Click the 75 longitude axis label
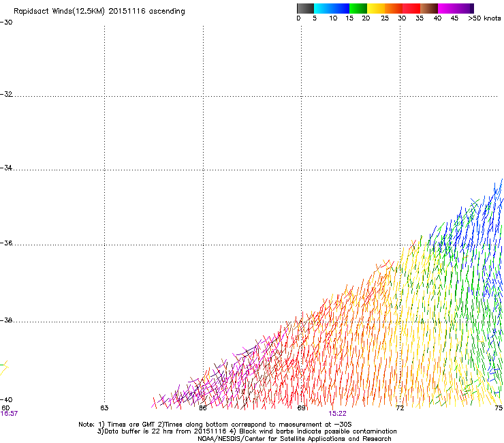Viewport: 504px width, 443px height. pos(499,408)
